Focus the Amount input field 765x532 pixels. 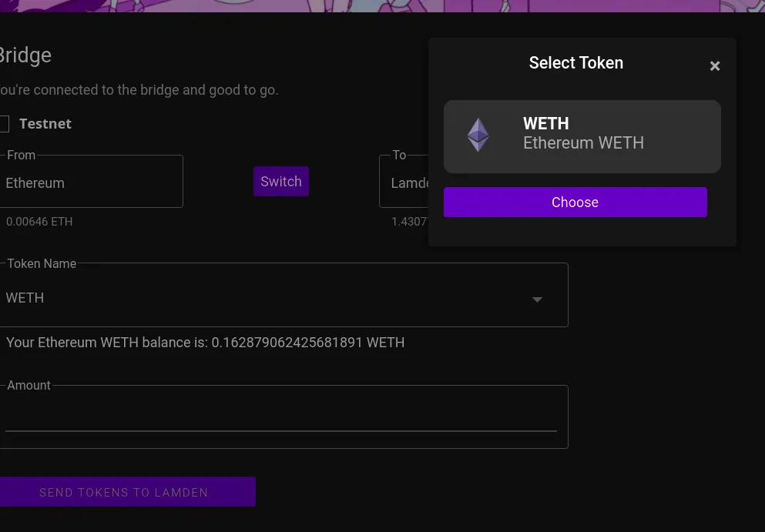click(x=284, y=417)
